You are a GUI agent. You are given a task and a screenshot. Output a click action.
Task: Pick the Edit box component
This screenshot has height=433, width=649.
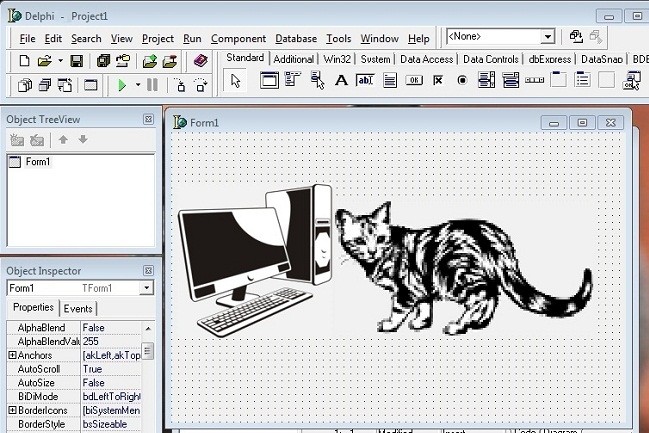point(365,80)
